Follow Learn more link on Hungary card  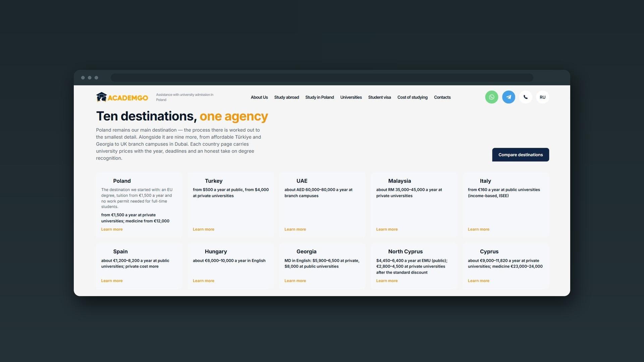pyautogui.click(x=203, y=281)
